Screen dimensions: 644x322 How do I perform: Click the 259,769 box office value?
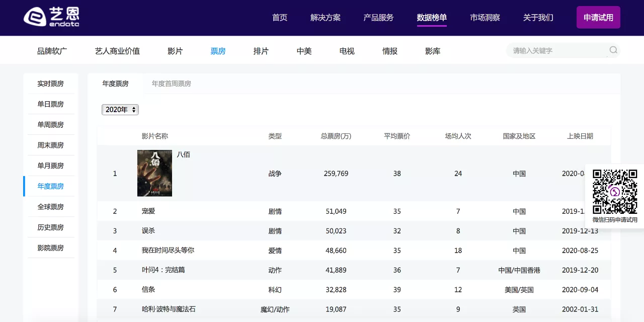tap(336, 174)
